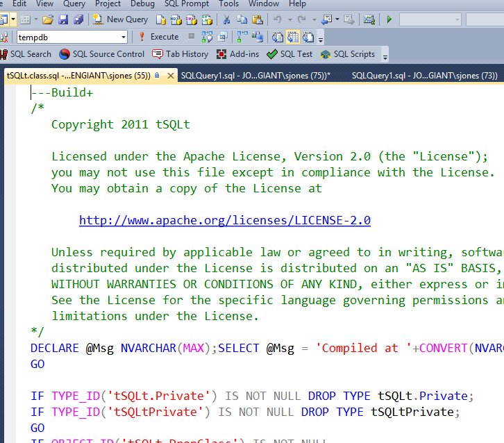Screen dimensions: 504x443
Task: Open the Undo history dropdown arrow
Action: (290, 19)
